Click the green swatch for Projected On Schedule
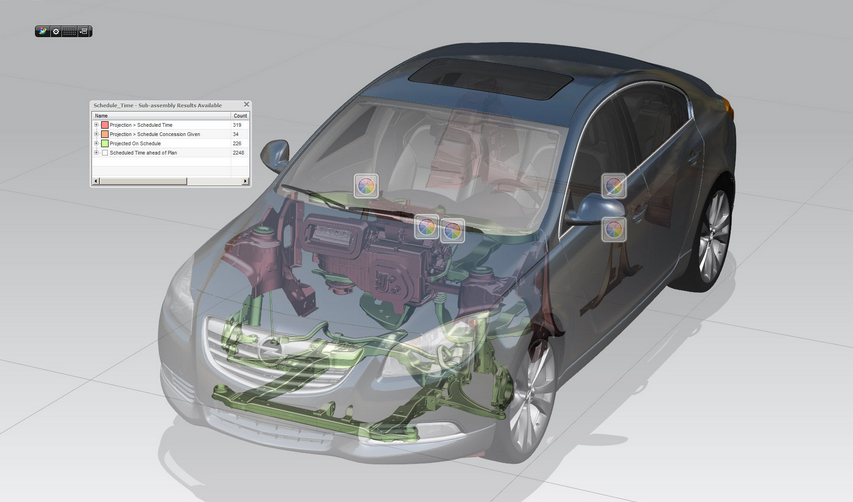 105,144
